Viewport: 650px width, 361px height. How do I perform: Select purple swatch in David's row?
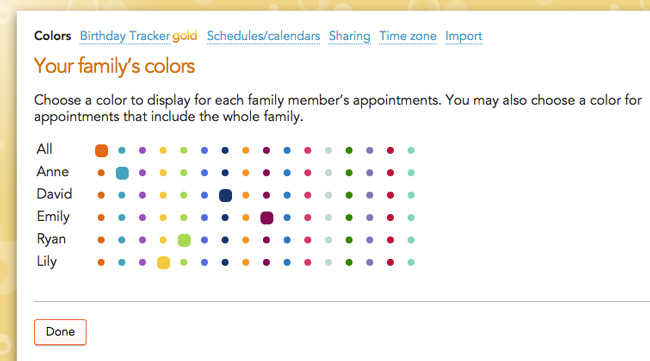tap(142, 195)
